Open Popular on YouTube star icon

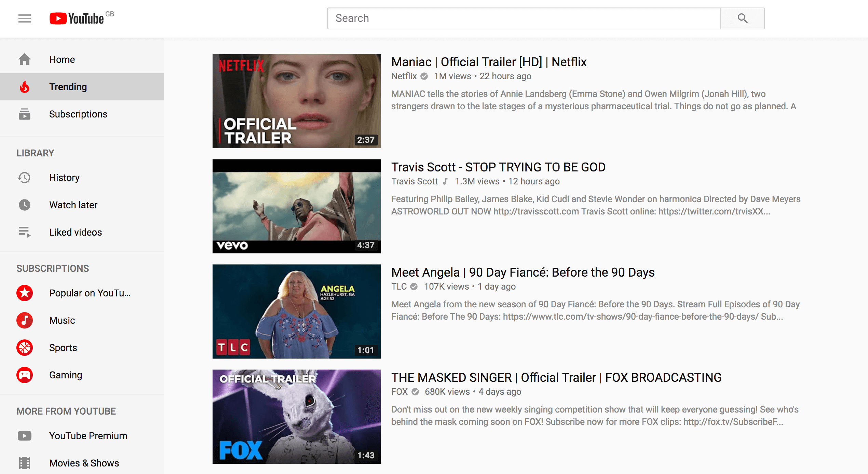(25, 293)
